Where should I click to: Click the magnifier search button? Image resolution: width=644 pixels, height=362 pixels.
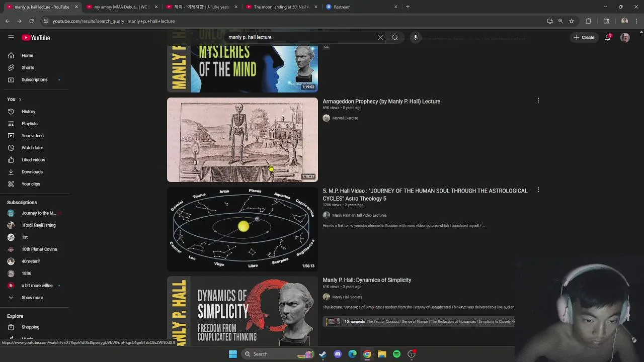click(395, 37)
